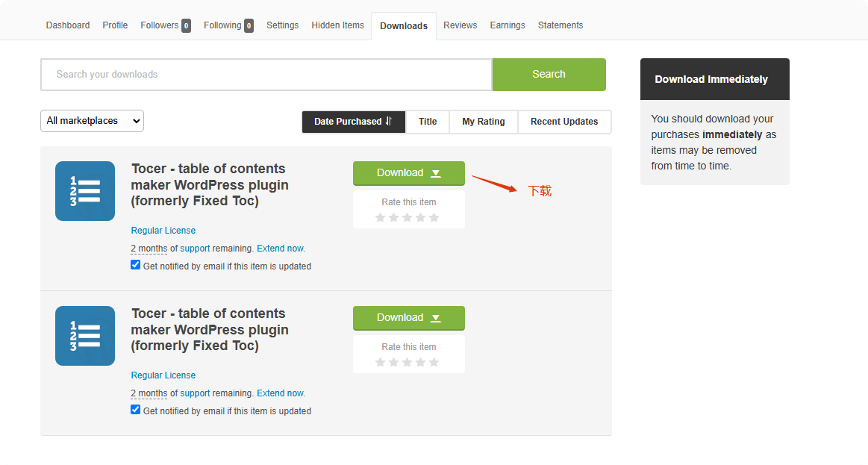The image size is (868, 465).
Task: Rate second item three stars
Action: coord(408,362)
